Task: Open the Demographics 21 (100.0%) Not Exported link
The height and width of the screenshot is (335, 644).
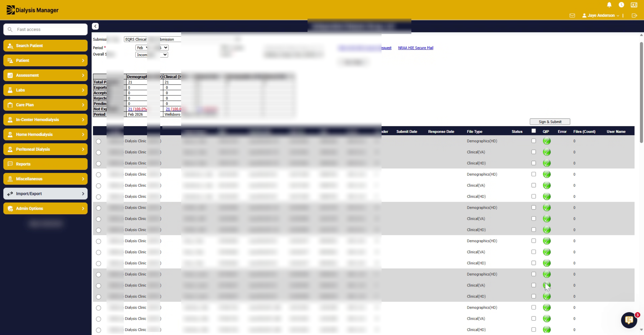Action: (137, 109)
